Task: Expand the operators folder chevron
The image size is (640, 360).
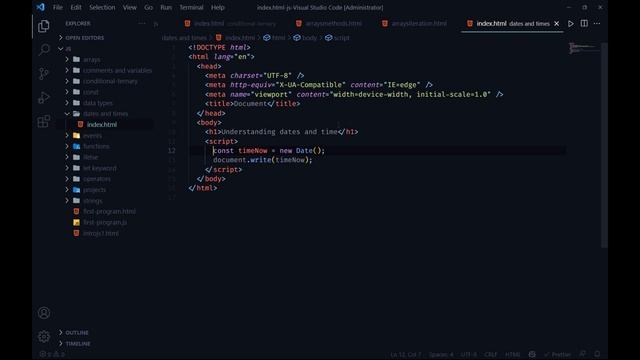Action: tap(67, 179)
